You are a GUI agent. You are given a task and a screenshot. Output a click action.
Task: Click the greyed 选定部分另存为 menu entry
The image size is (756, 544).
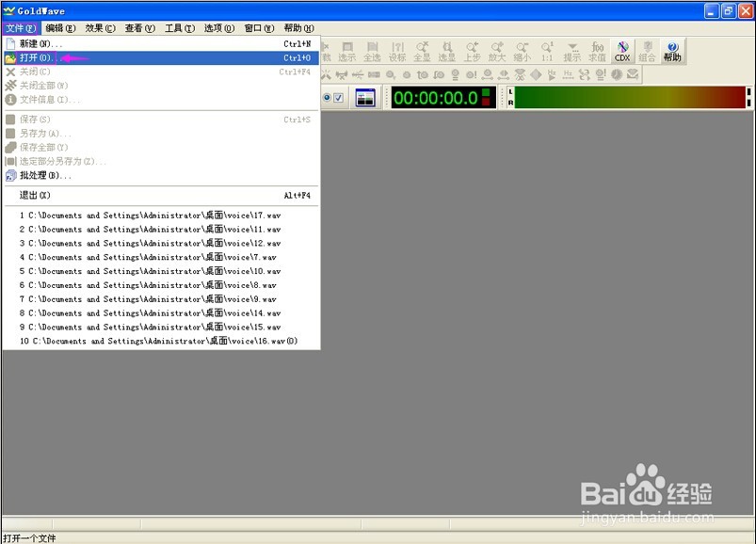pos(161,161)
